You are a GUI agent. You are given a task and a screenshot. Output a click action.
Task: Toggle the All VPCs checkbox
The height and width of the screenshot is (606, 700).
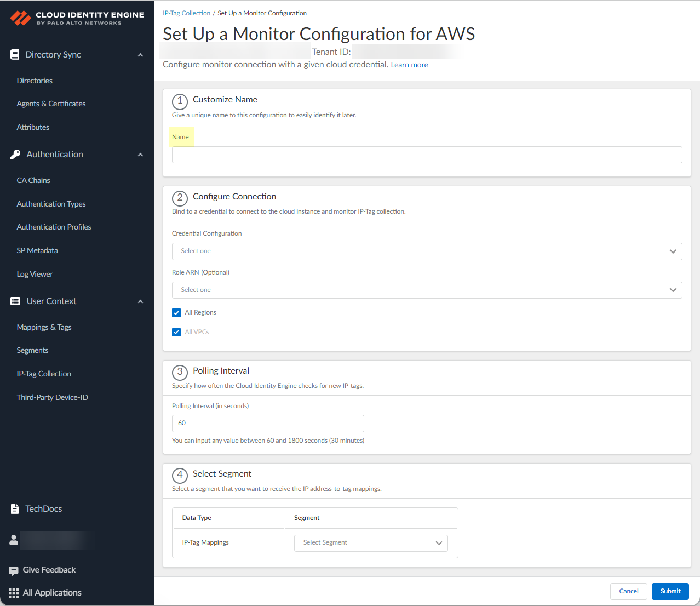click(176, 332)
